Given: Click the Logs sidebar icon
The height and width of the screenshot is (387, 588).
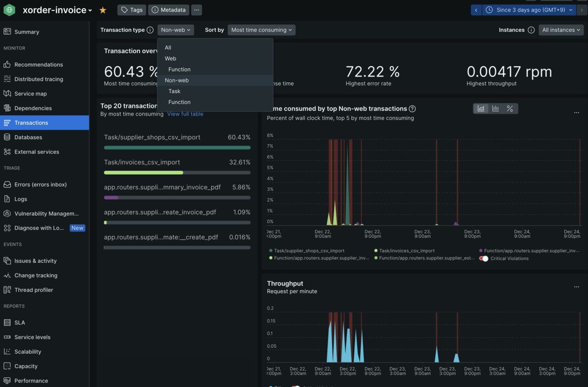Looking at the screenshot, I should 7,199.
